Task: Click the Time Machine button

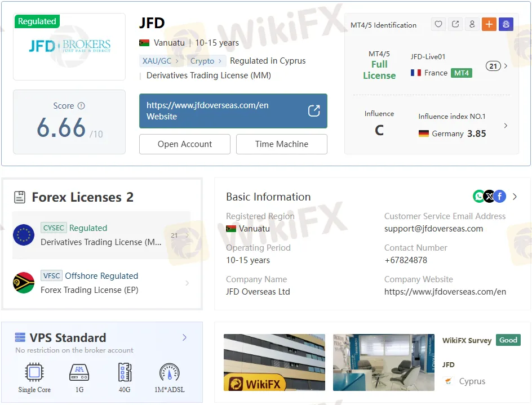Action: click(281, 144)
